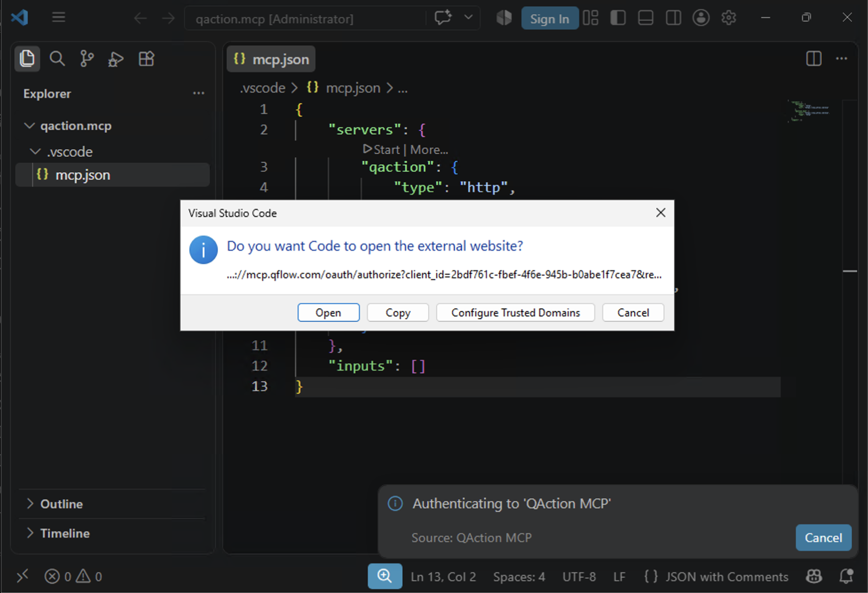Screen dimensions: 868x593
Task: Open the hamburger application menu
Action: (59, 18)
